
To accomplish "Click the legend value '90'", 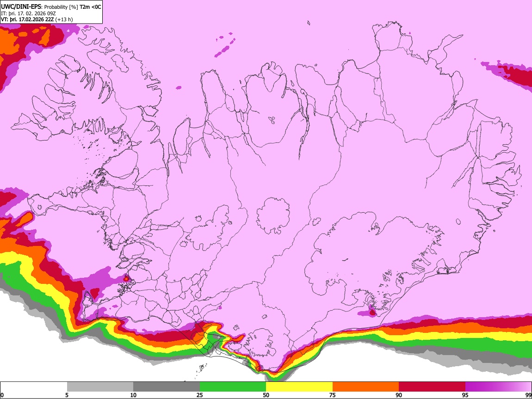I will coord(399,395).
